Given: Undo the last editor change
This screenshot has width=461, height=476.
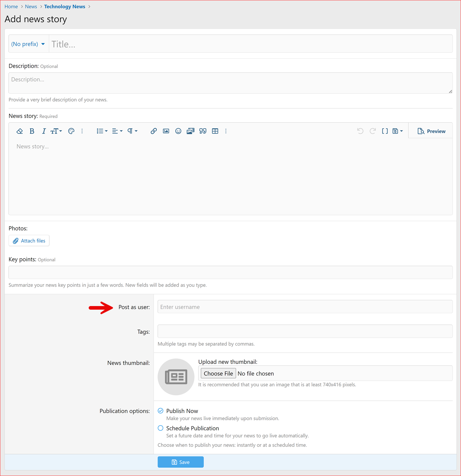Looking at the screenshot, I should [x=360, y=131].
